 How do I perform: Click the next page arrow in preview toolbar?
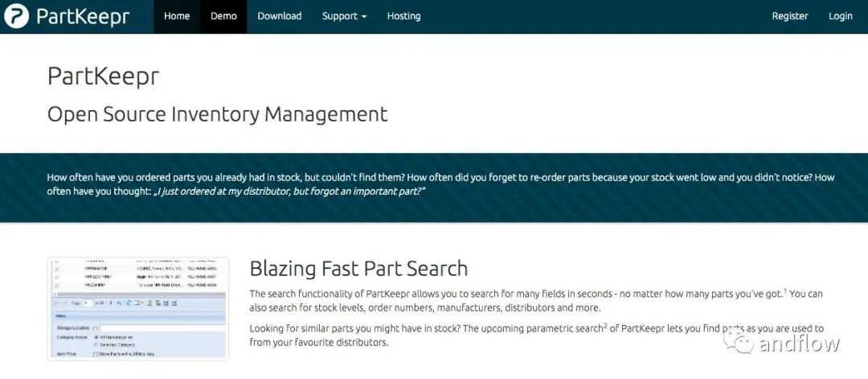point(111,303)
